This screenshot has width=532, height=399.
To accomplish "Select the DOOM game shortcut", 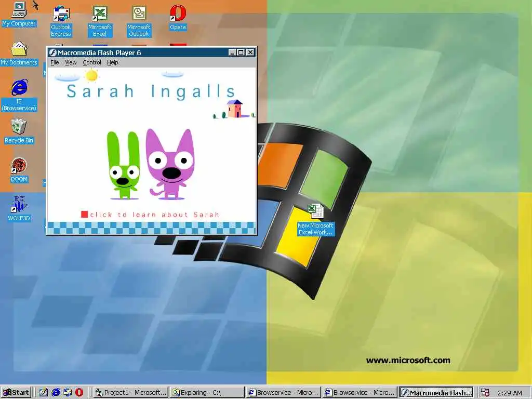I will (x=19, y=170).
